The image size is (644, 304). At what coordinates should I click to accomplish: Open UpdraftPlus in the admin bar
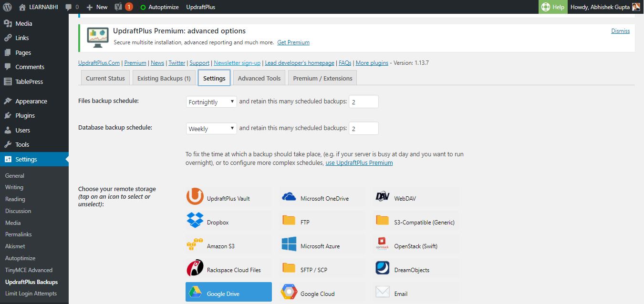click(x=200, y=7)
